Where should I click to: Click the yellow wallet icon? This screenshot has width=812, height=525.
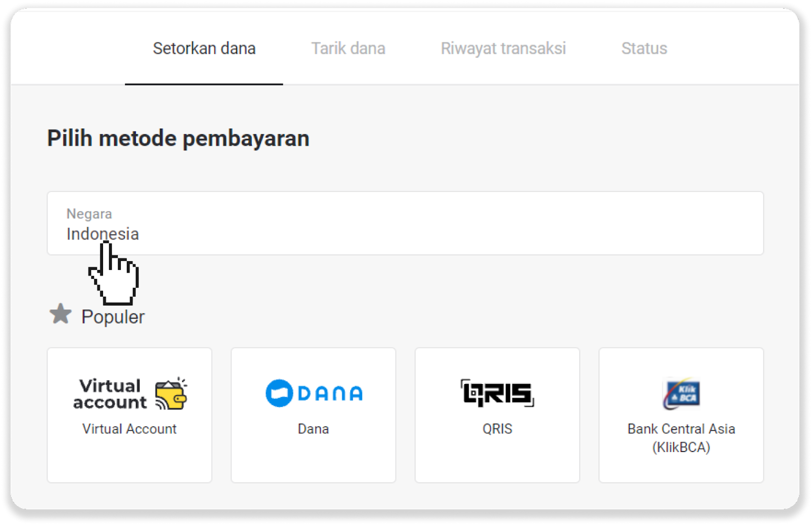[171, 394]
